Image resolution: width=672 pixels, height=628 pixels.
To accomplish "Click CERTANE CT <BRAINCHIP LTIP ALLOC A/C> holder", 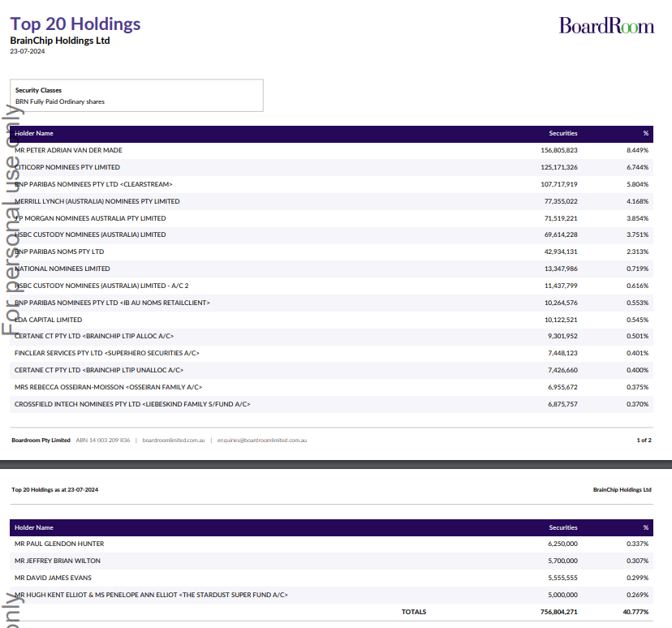I will click(94, 336).
